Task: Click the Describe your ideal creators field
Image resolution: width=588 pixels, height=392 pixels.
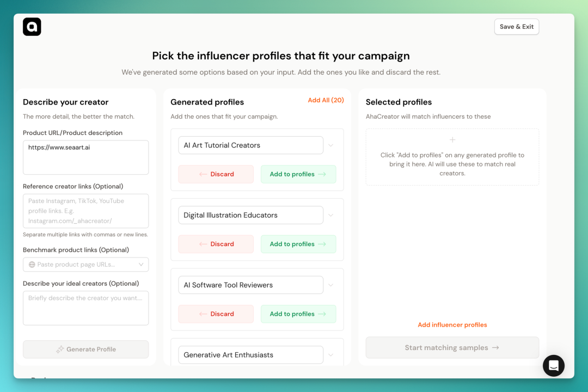Action: coord(86,308)
